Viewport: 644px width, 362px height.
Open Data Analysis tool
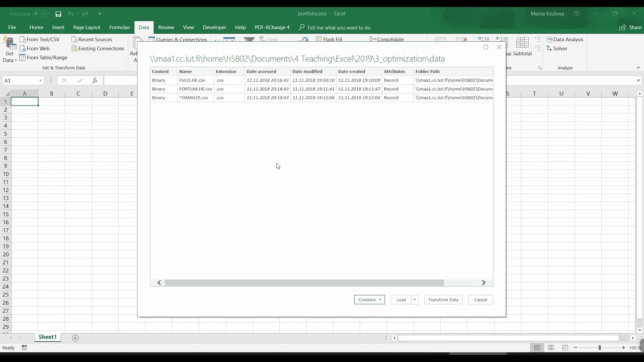(x=565, y=39)
